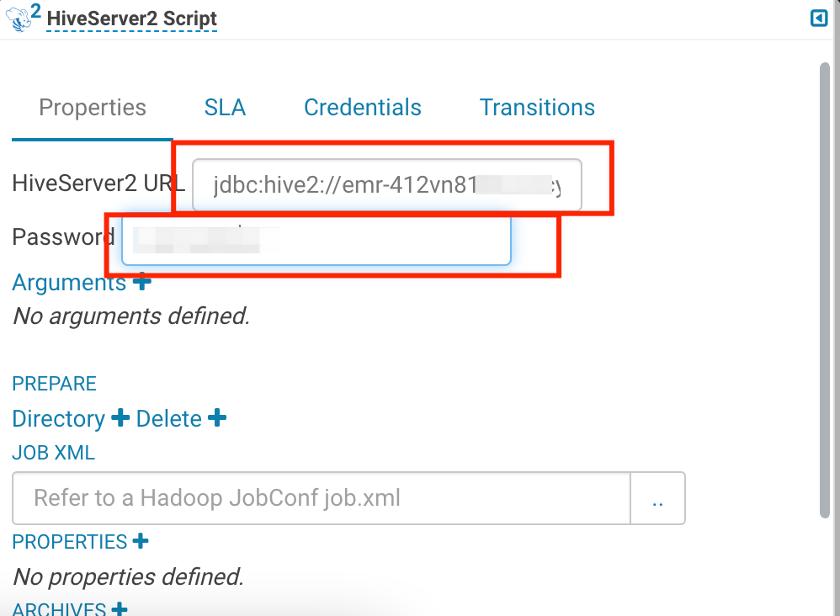Add a Delete prepare step plus icon
Viewport: 840px width, 616px height.
pyautogui.click(x=217, y=417)
